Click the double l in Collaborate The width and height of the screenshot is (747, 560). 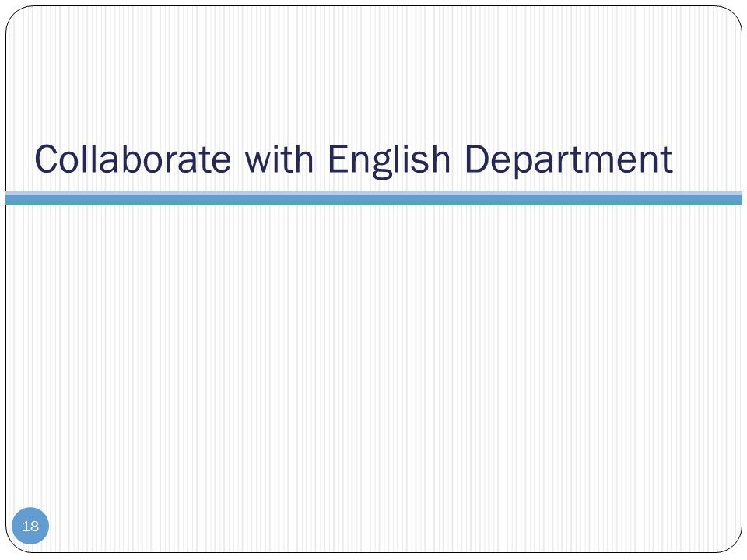coord(89,159)
